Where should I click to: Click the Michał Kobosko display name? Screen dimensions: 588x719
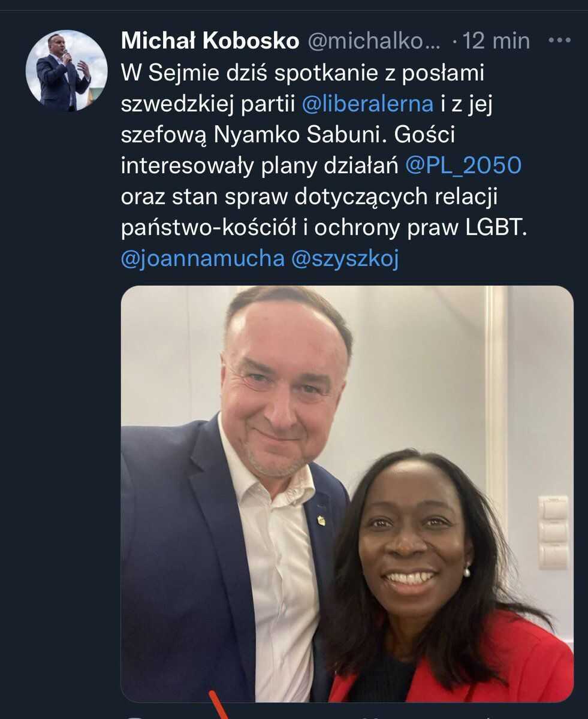tap(210, 41)
